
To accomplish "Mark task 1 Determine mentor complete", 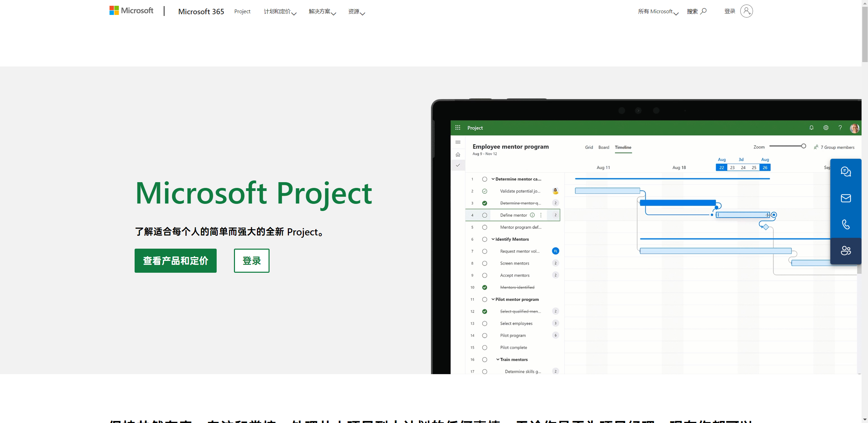I will pyautogui.click(x=485, y=179).
